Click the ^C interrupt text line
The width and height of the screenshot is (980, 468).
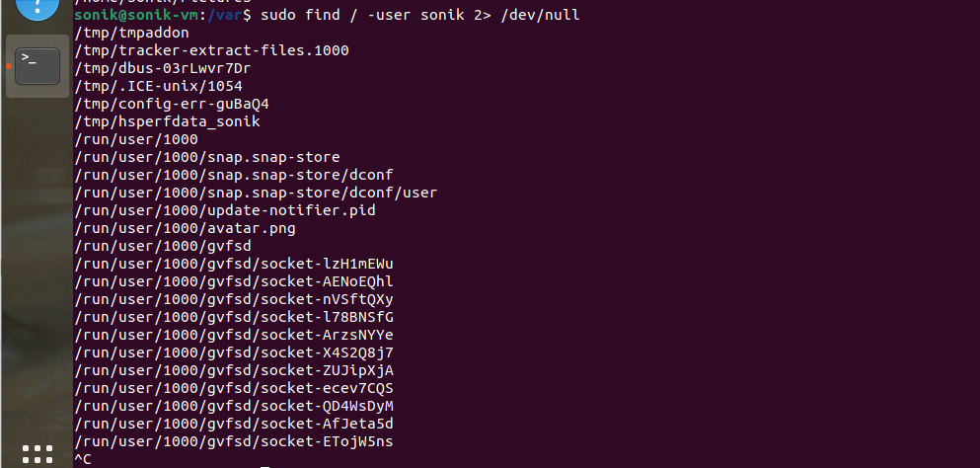[x=83, y=459]
